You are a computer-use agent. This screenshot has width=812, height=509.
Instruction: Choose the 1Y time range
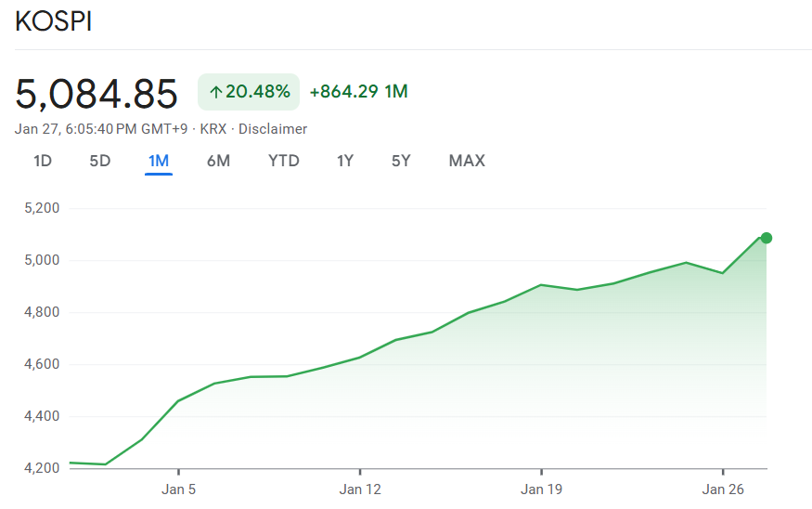[x=345, y=161]
